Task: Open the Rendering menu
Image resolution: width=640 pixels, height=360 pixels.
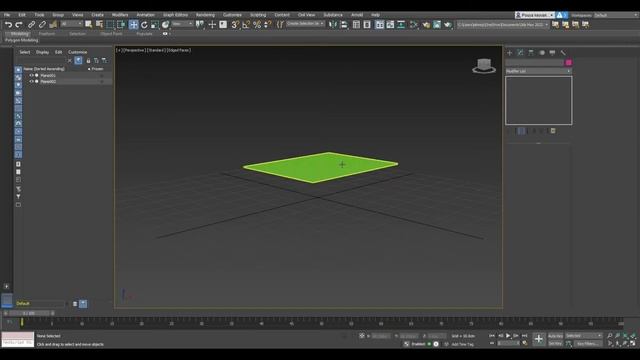Action: point(205,15)
